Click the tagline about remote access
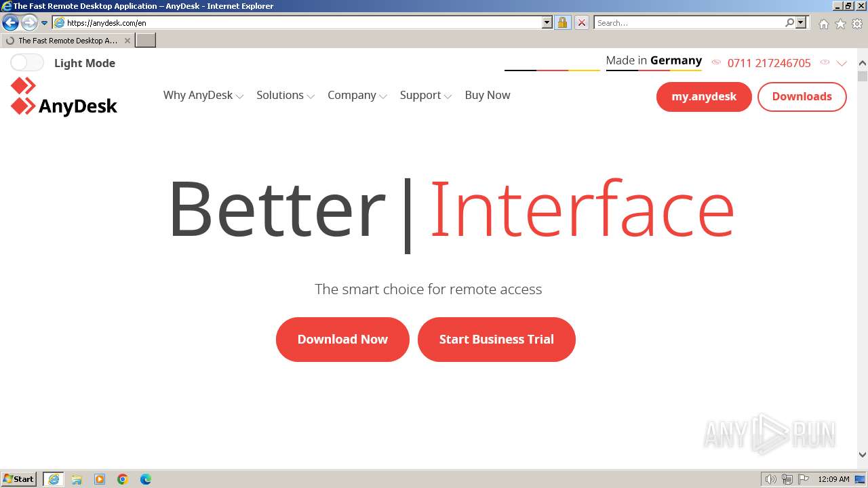Image resolution: width=868 pixels, height=488 pixels. click(428, 289)
